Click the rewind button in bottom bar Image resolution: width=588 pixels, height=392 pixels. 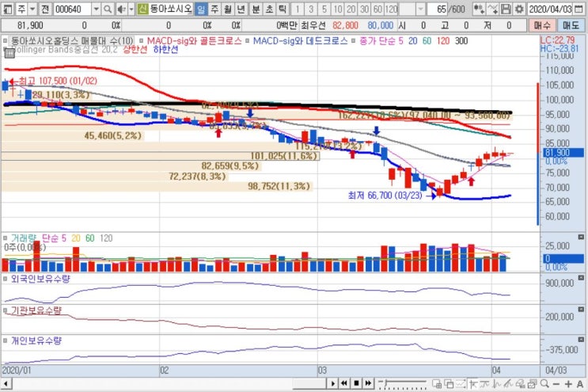click(344, 383)
